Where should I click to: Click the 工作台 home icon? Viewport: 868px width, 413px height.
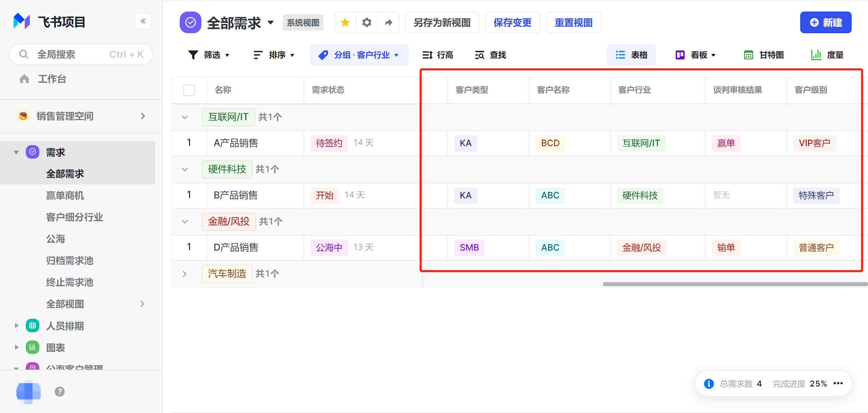tap(24, 79)
